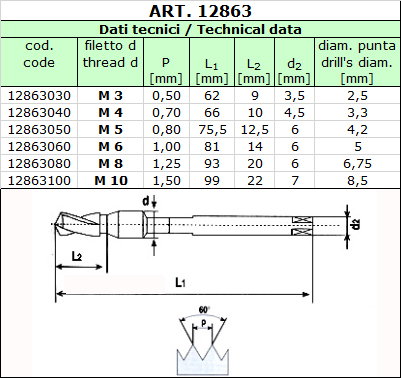Click the crossed square drive end on shank
The image size is (401, 378).
coord(301,226)
